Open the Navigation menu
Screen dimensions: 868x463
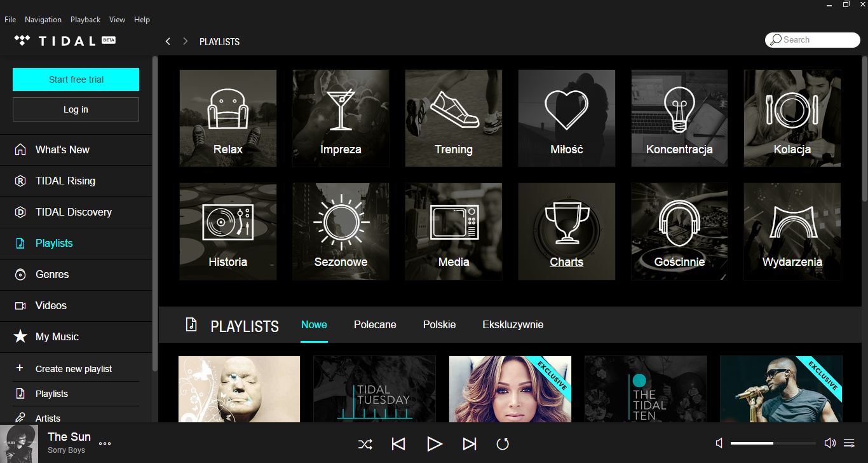[x=43, y=20]
